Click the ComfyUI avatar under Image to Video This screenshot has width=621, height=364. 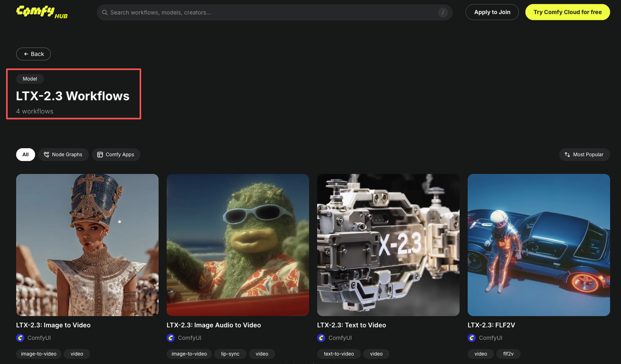[x=20, y=338]
